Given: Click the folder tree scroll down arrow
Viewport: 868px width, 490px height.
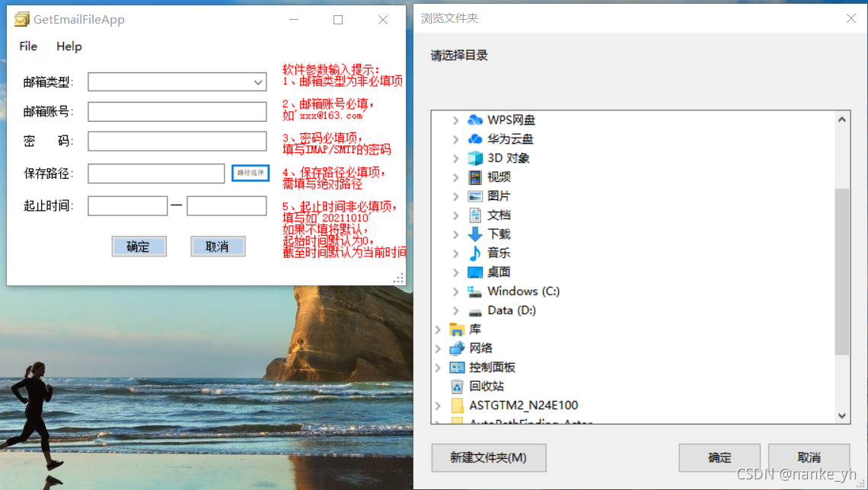Looking at the screenshot, I should coord(842,416).
